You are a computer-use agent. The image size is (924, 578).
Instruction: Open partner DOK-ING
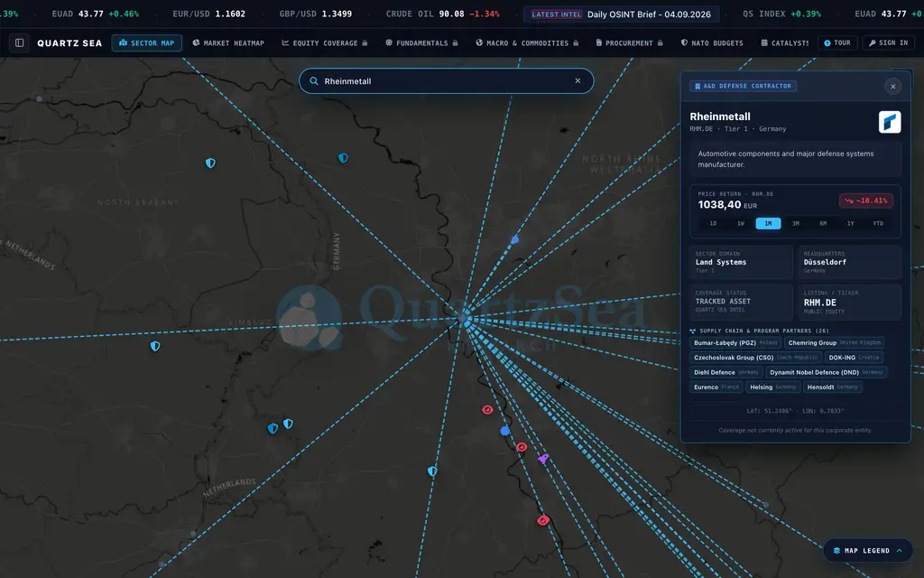[854, 358]
